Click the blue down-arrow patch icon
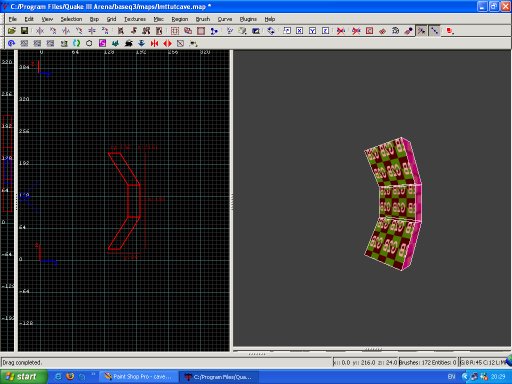This screenshot has height=384, width=512. [x=141, y=43]
